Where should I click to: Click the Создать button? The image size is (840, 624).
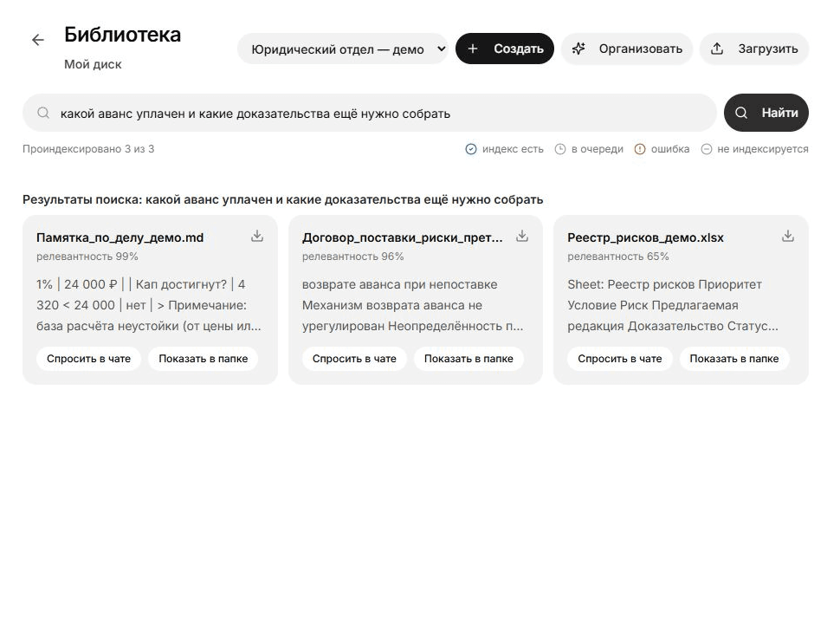[x=505, y=49]
